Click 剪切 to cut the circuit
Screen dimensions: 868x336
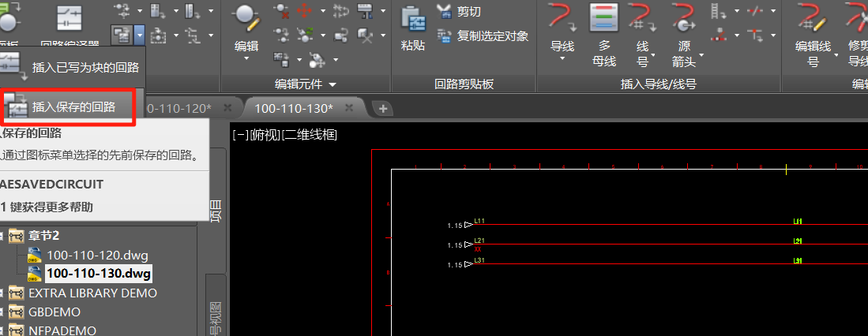pyautogui.click(x=459, y=11)
